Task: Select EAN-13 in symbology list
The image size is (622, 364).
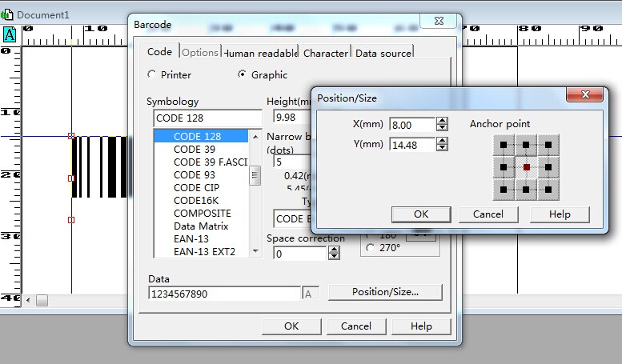Action: coord(201,238)
